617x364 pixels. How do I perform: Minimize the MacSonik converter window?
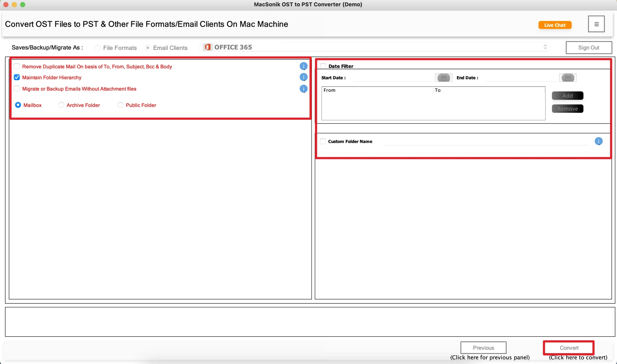14,4
